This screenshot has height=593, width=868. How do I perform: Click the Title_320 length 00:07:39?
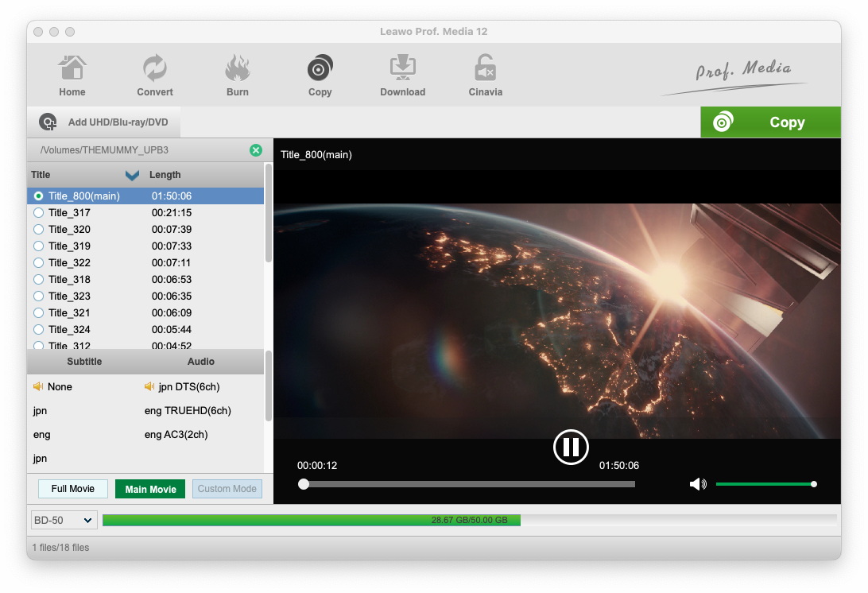(x=172, y=229)
